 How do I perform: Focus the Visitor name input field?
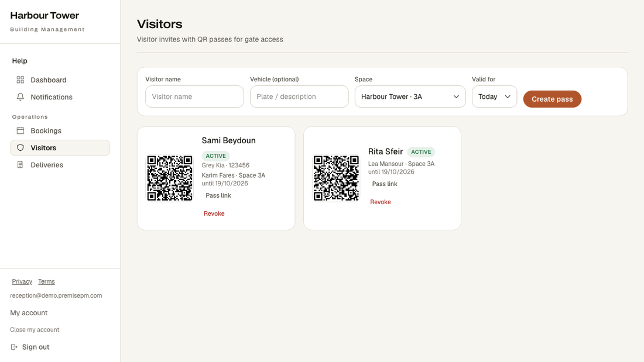194,96
